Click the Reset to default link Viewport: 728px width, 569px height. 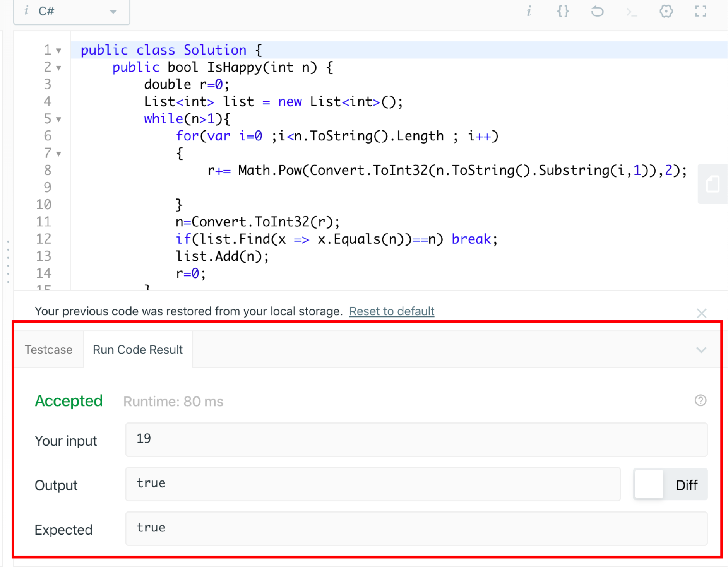pos(391,311)
